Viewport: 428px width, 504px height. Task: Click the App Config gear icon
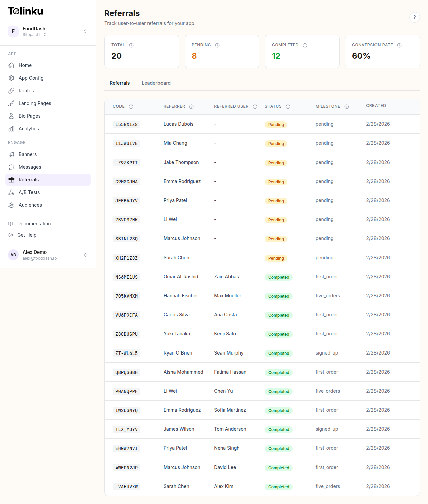[x=11, y=78]
